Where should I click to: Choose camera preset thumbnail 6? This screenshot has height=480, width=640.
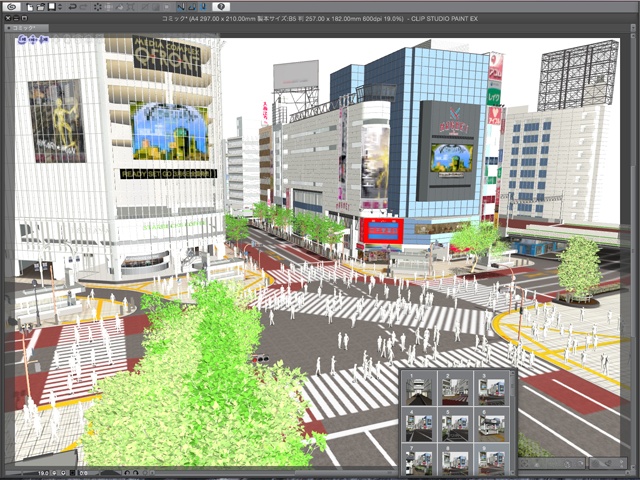click(491, 425)
